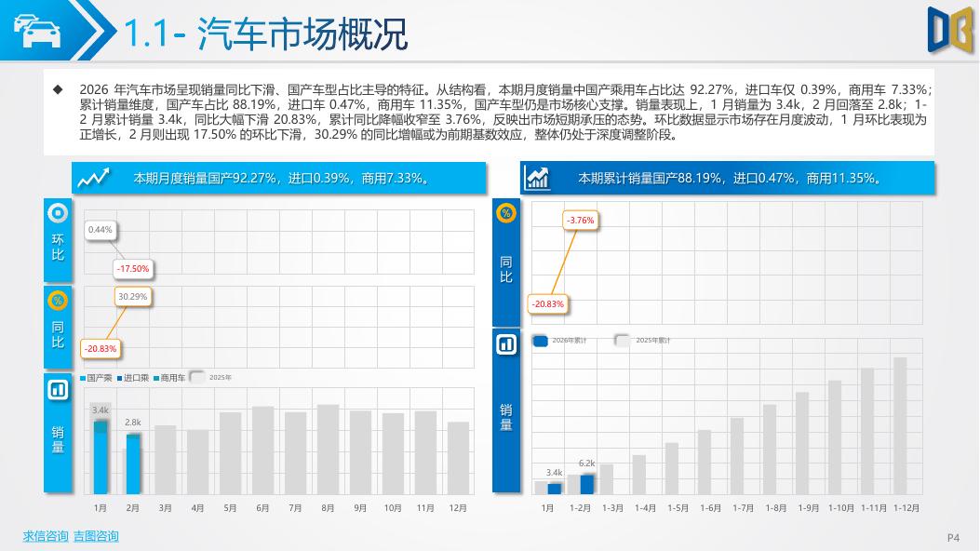
Task: Click the percent icon above 同比 in the cumulative panel
Action: pos(505,213)
